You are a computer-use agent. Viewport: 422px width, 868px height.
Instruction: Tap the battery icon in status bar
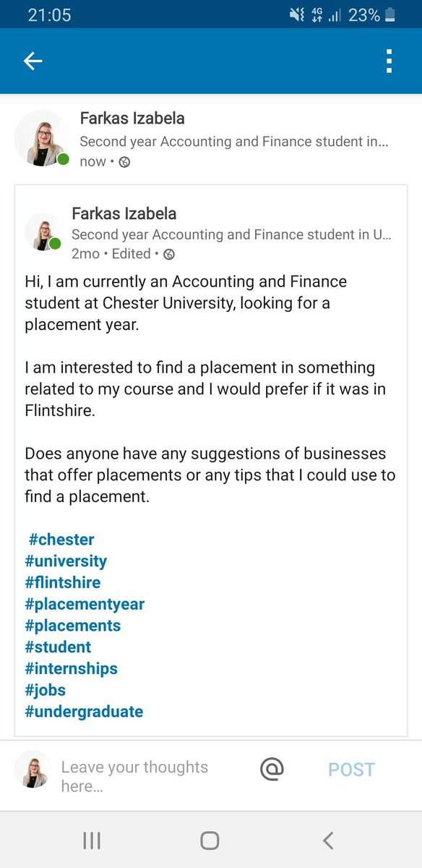click(x=390, y=14)
